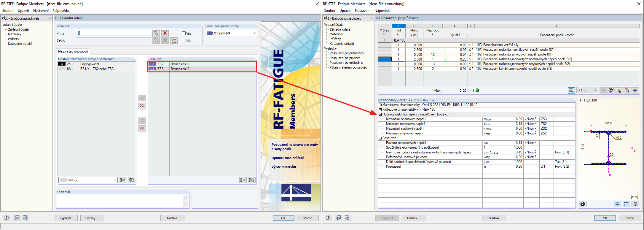
Task: Open help in the right results window
Action: tap(328, 218)
